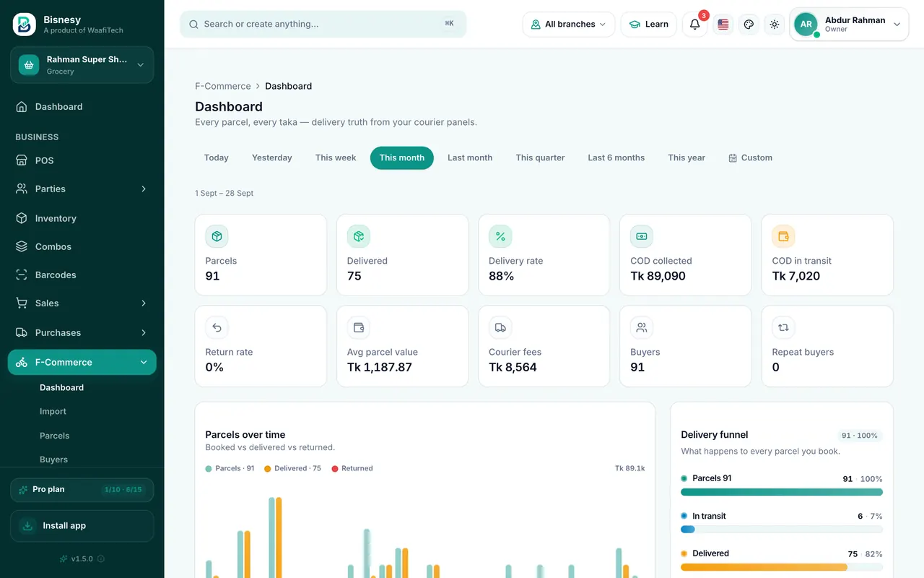Screen dimensions: 924x578
Task: Open the Learn button
Action: 648,24
